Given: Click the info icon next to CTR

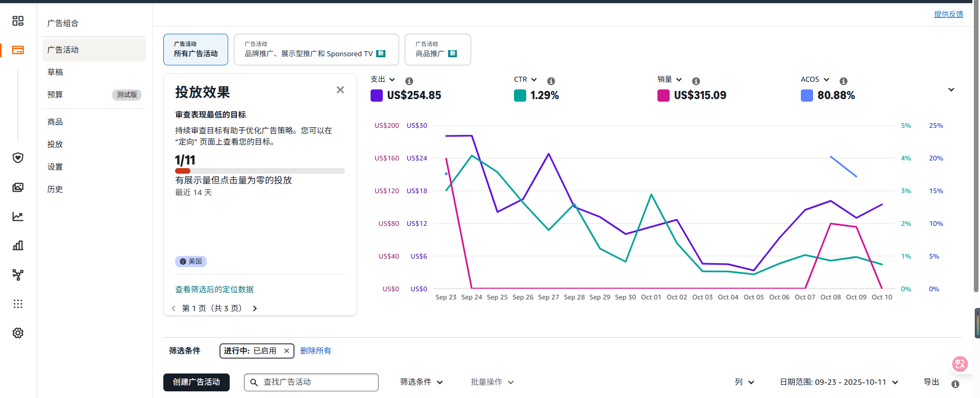Looking at the screenshot, I should 551,81.
